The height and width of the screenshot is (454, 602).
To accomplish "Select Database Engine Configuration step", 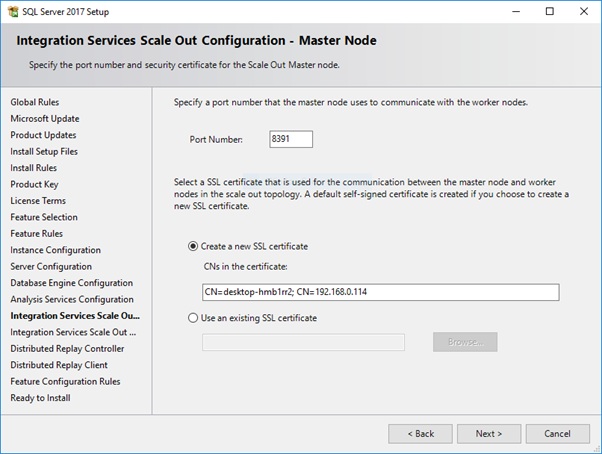I will (x=71, y=283).
